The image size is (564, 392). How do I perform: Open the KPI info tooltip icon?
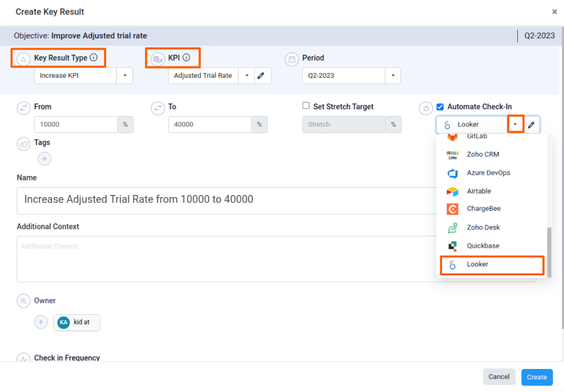[x=186, y=57]
